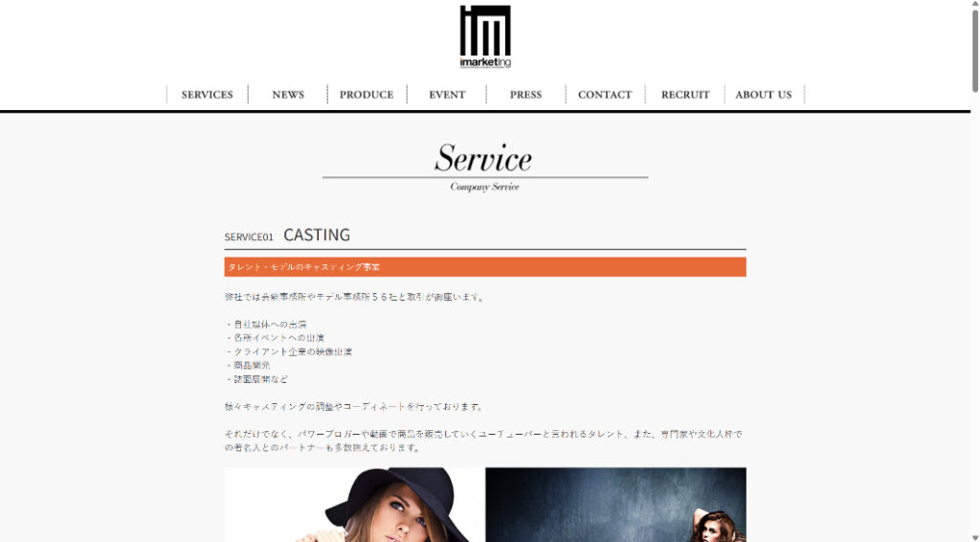The width and height of the screenshot is (980, 542).
Task: Click the scrollbar up arrow
Action: tap(975, 3)
